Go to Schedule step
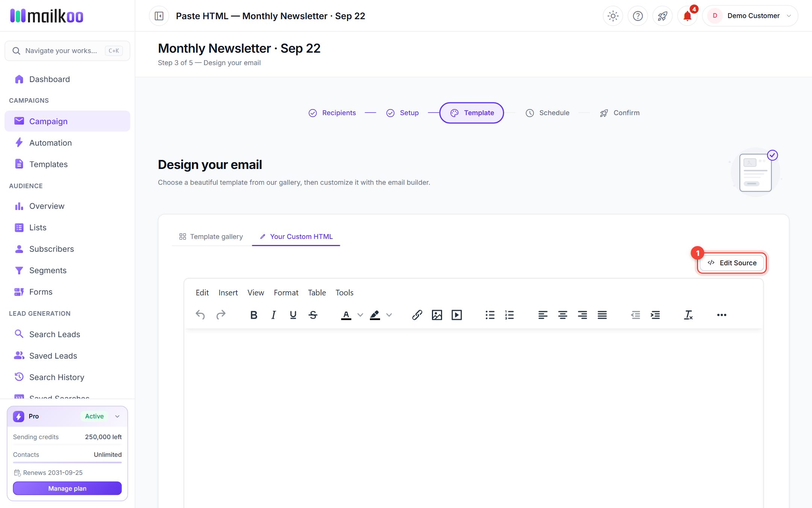The height and width of the screenshot is (508, 812). coord(547,113)
